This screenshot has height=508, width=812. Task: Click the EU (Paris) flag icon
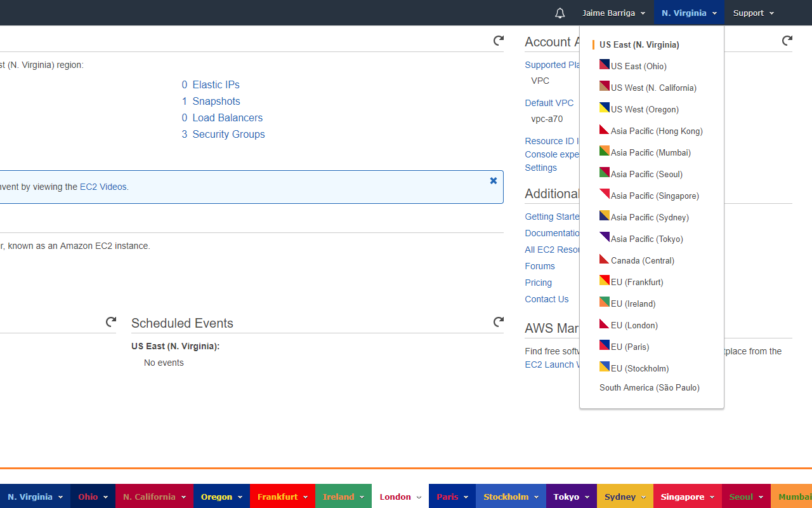click(605, 345)
